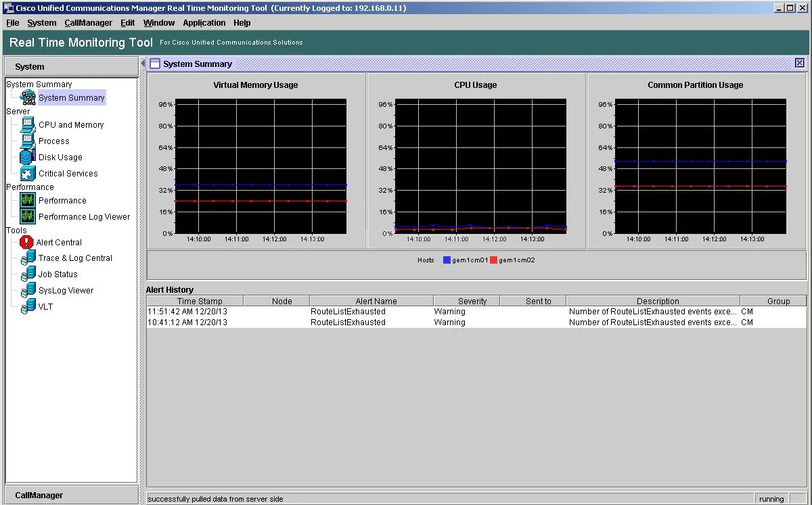Image resolution: width=812 pixels, height=505 pixels.
Task: Open the Help menu
Action: click(x=242, y=22)
